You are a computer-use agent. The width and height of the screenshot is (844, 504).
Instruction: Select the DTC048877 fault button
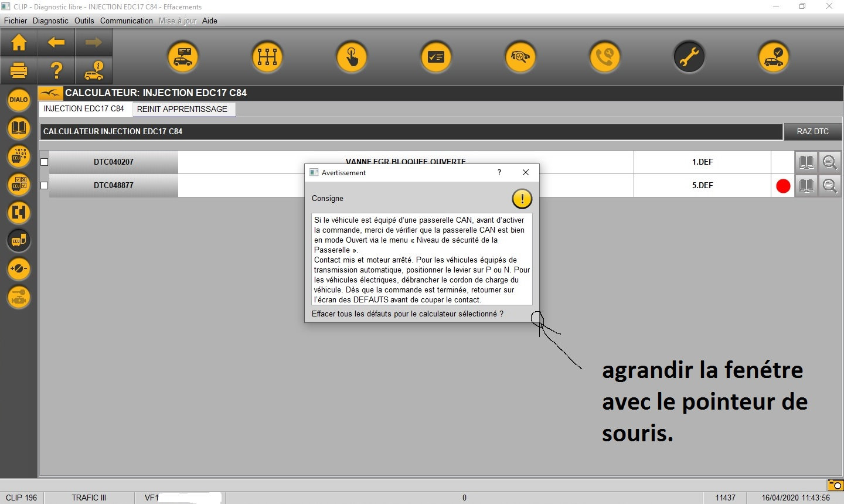pos(114,186)
